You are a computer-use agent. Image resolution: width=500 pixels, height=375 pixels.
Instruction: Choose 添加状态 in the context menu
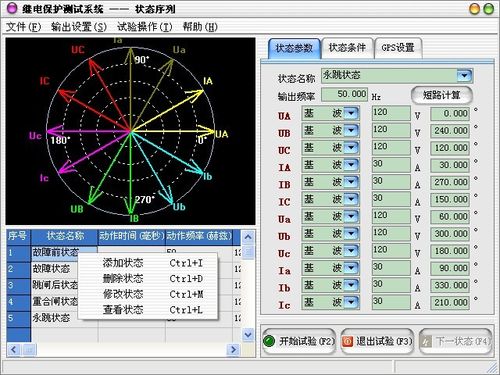coord(148,263)
